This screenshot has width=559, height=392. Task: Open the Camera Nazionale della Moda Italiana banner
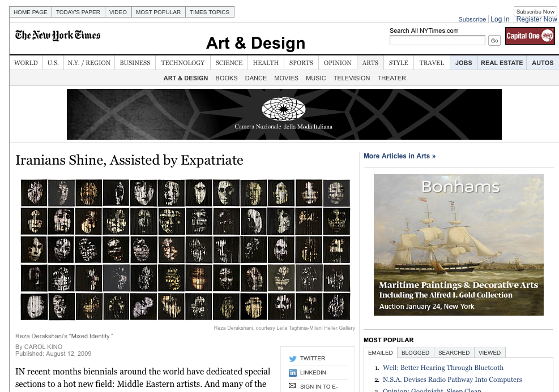point(284,114)
